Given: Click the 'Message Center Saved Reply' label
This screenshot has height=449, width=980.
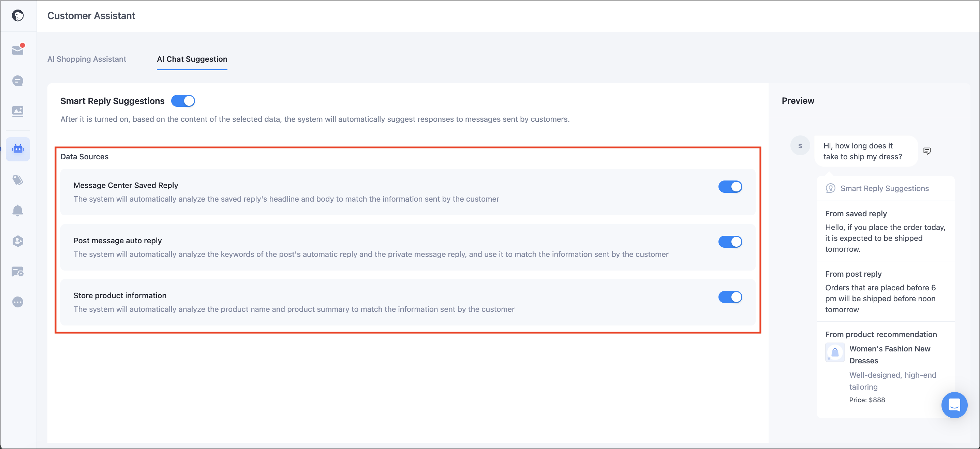Looking at the screenshot, I should coord(125,185).
